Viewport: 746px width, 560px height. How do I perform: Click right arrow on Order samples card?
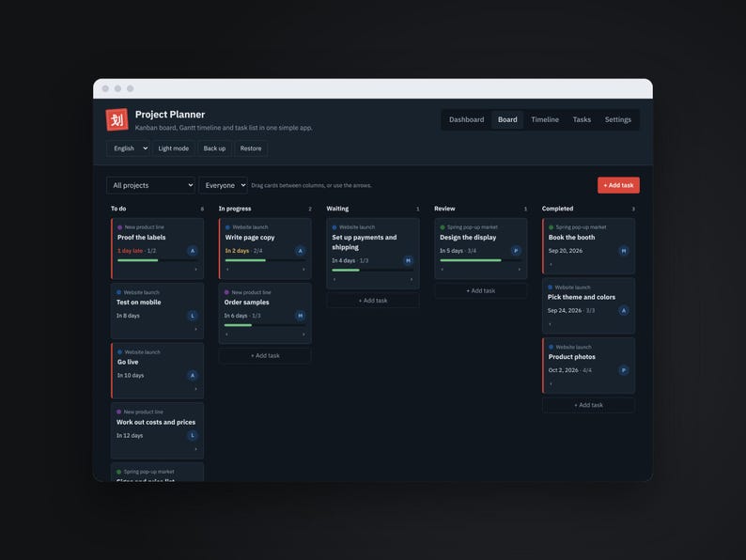(303, 334)
